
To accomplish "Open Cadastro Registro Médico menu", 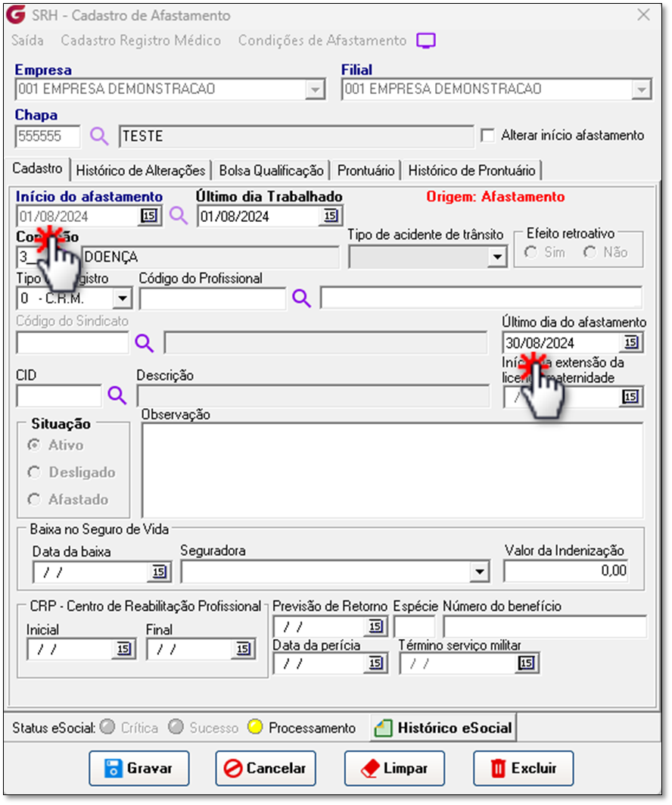I will coord(141,41).
